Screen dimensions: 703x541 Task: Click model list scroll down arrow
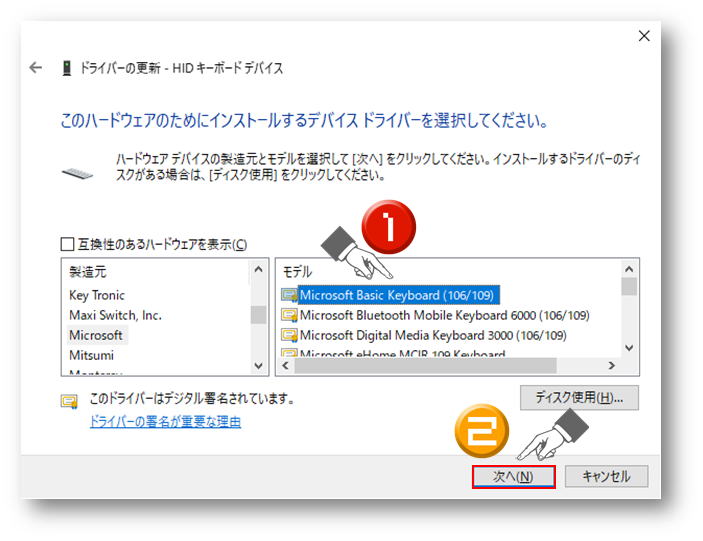point(629,348)
